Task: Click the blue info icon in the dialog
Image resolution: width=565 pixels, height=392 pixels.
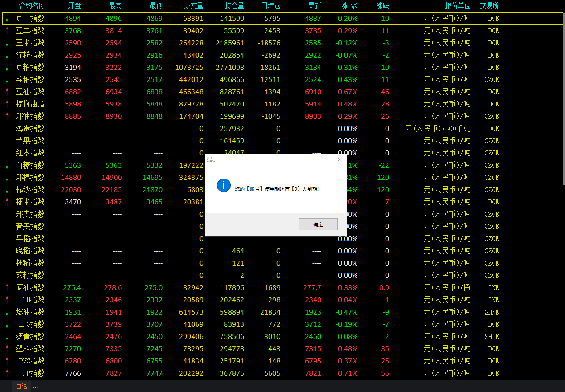Action: click(224, 185)
